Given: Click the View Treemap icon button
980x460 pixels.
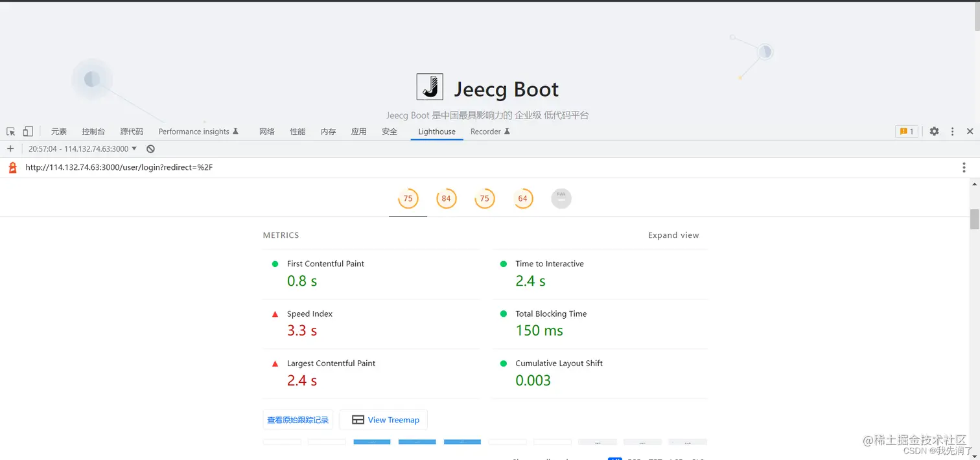Looking at the screenshot, I should tap(383, 419).
